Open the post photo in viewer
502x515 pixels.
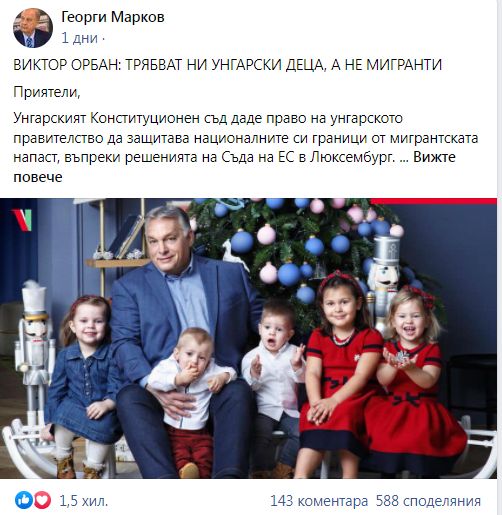pos(248,338)
